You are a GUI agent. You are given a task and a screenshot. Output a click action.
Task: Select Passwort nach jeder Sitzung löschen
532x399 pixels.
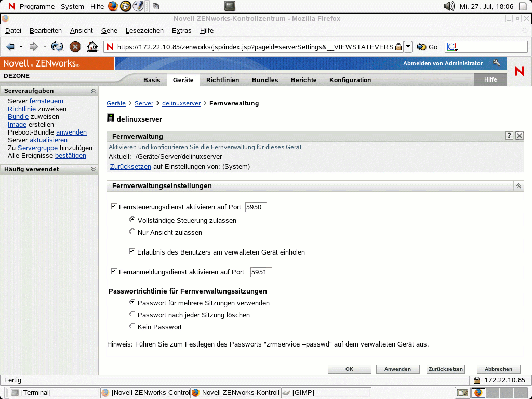click(132, 314)
